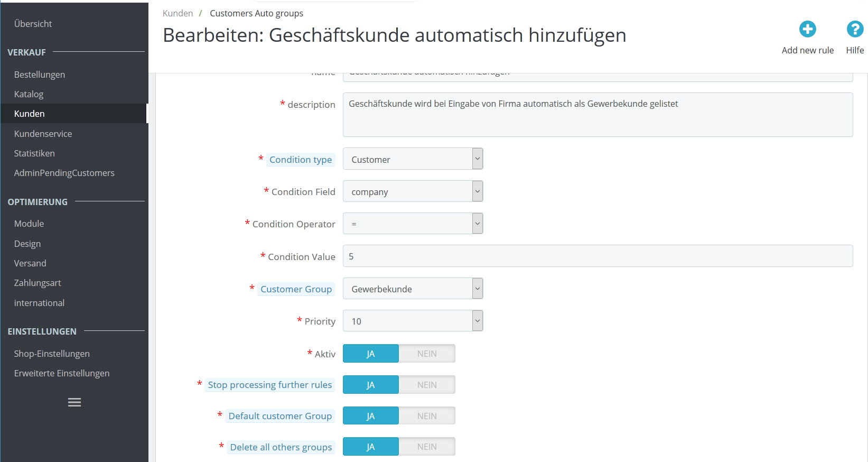Set Stop processing further rules to NEIN

[426, 385]
